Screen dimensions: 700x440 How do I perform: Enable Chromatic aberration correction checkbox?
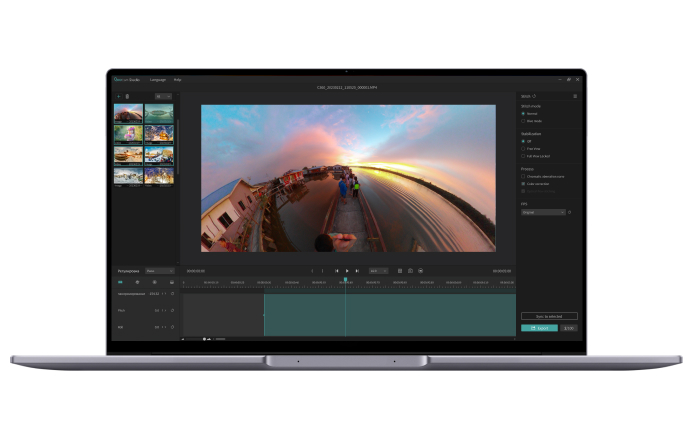(523, 176)
